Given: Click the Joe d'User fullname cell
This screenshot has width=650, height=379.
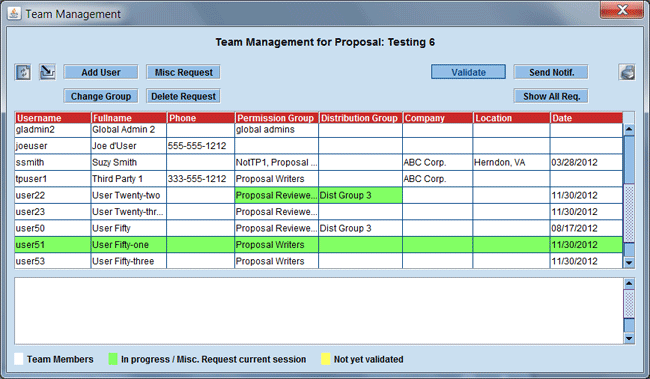Looking at the screenshot, I should [129, 146].
